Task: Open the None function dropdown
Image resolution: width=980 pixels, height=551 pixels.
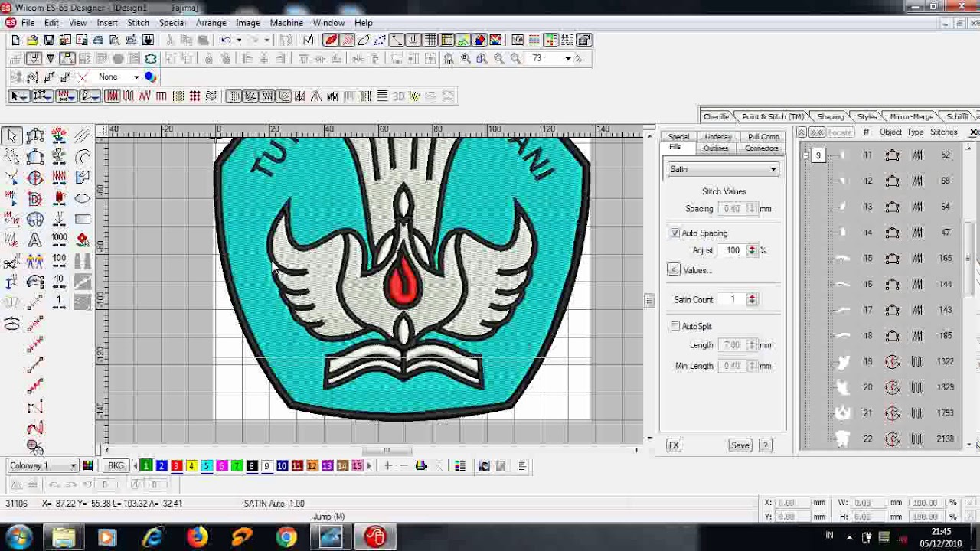Action: pyautogui.click(x=136, y=77)
